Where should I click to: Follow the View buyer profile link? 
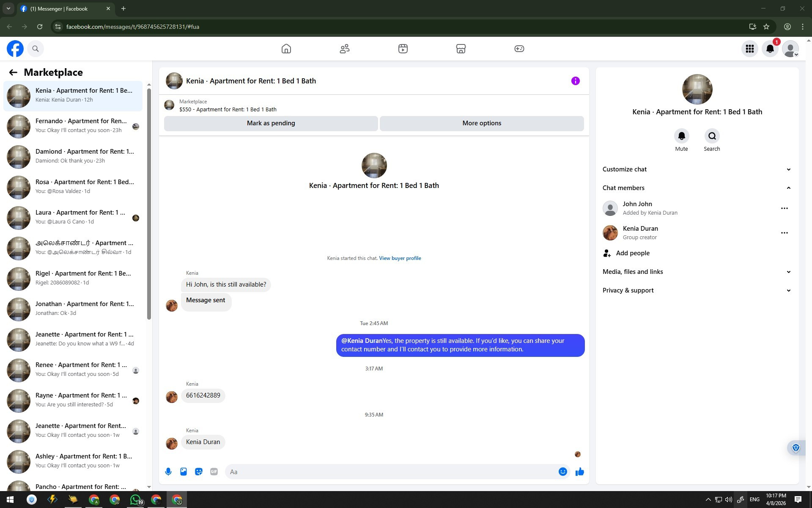(400, 258)
